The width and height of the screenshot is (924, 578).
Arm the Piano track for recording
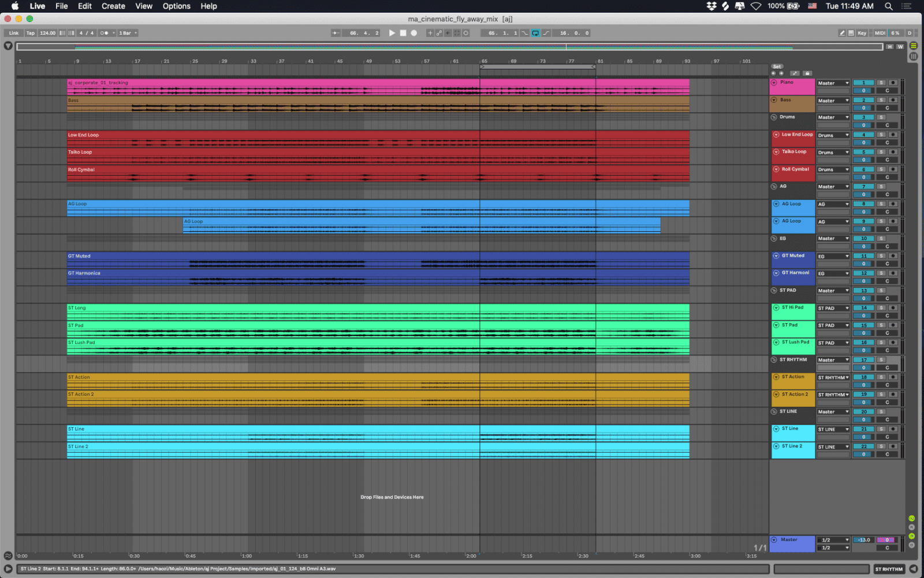pyautogui.click(x=893, y=83)
